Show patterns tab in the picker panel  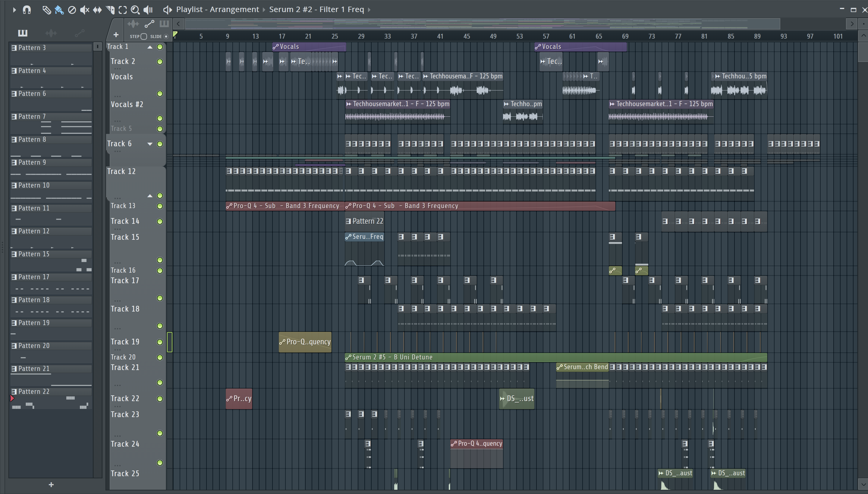pyautogui.click(x=22, y=33)
